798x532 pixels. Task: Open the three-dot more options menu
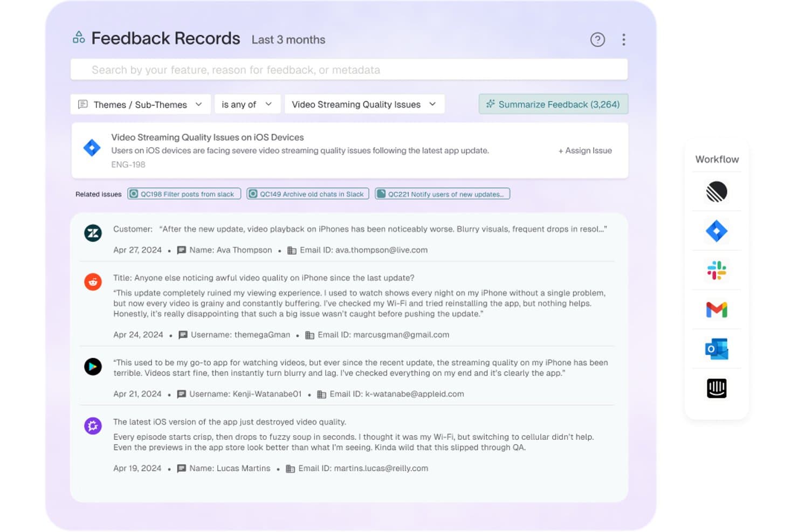coord(624,39)
